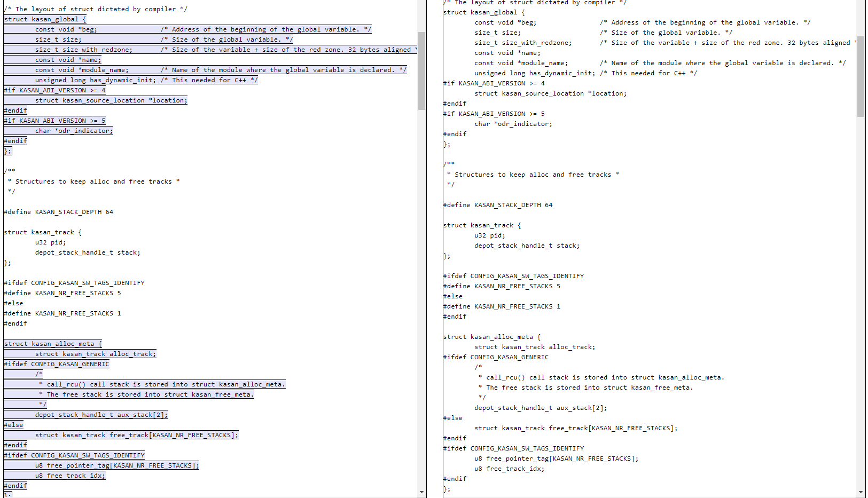Screen dimensions: 868x498
Task: Select '#if KASAN_ABI_VERSION >= 4' in right pane
Action: (x=494, y=83)
